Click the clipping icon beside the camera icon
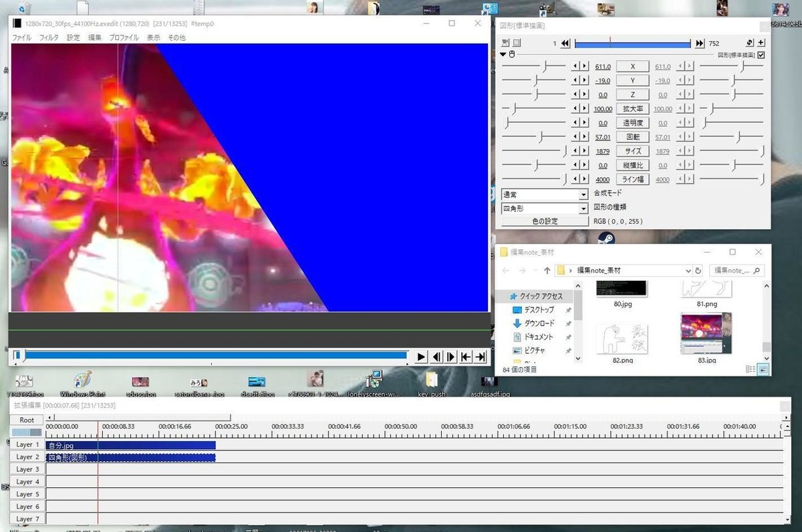This screenshot has width=802, height=532. tap(517, 43)
